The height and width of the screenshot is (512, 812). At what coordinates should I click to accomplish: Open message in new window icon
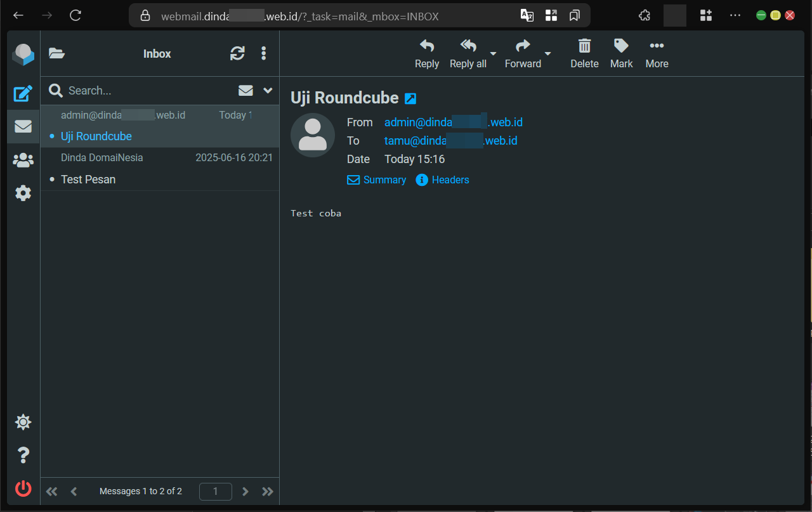coord(410,98)
